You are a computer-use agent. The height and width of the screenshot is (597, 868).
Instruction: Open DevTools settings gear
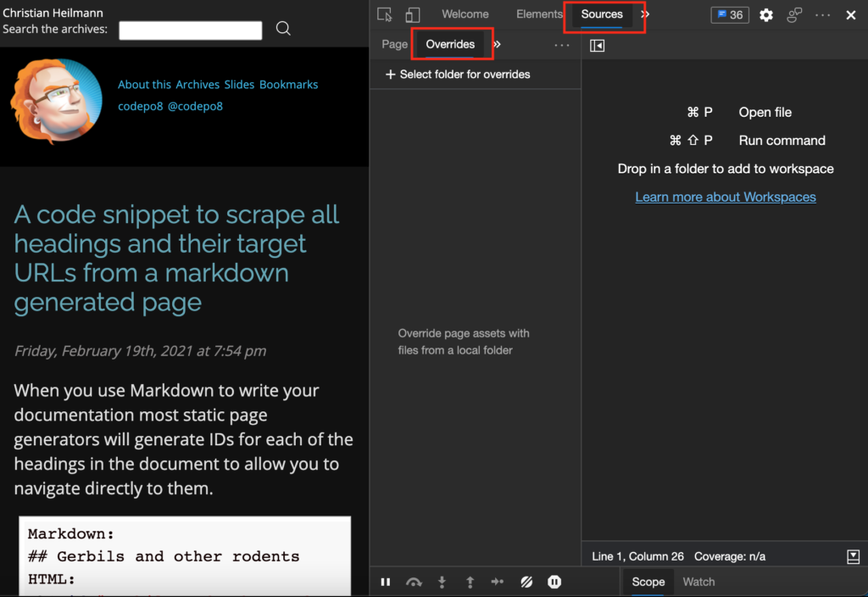(766, 14)
